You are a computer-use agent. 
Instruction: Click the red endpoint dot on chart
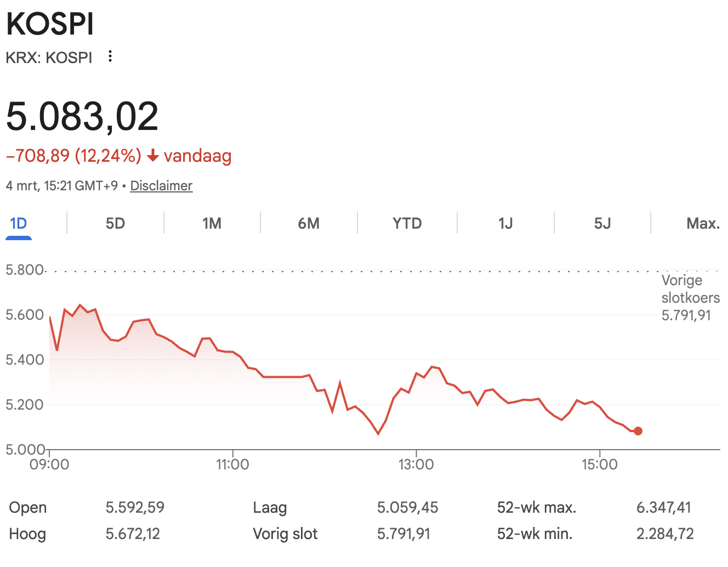coord(638,431)
